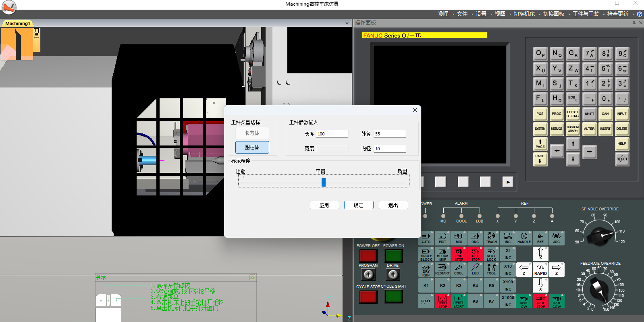
Task: Switch to MDI mode on the panel
Action: point(459,238)
